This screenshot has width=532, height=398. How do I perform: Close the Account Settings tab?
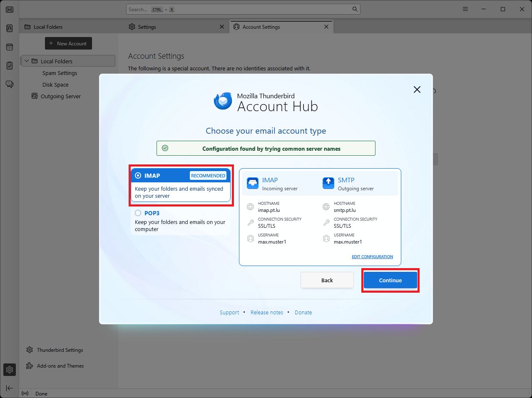(326, 27)
